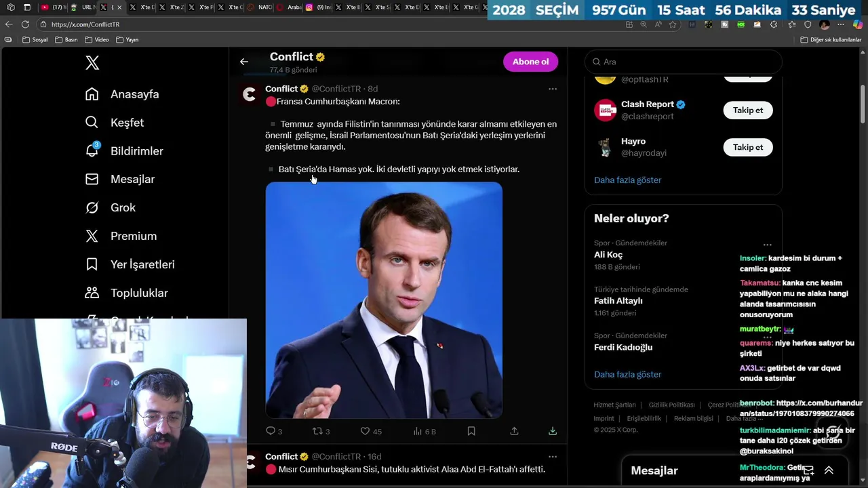The image size is (868, 488).
Task: Download media from the Macron post
Action: point(553,431)
